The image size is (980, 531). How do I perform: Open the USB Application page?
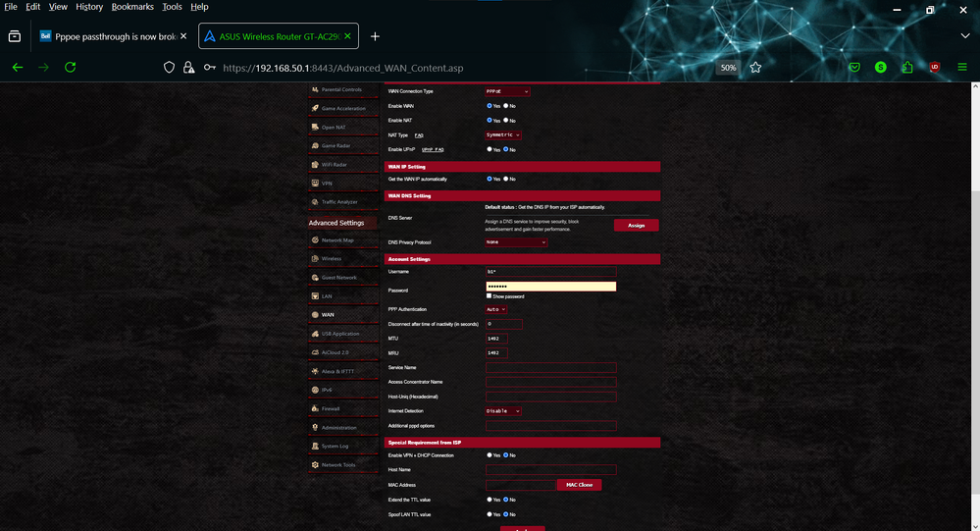[x=342, y=334]
